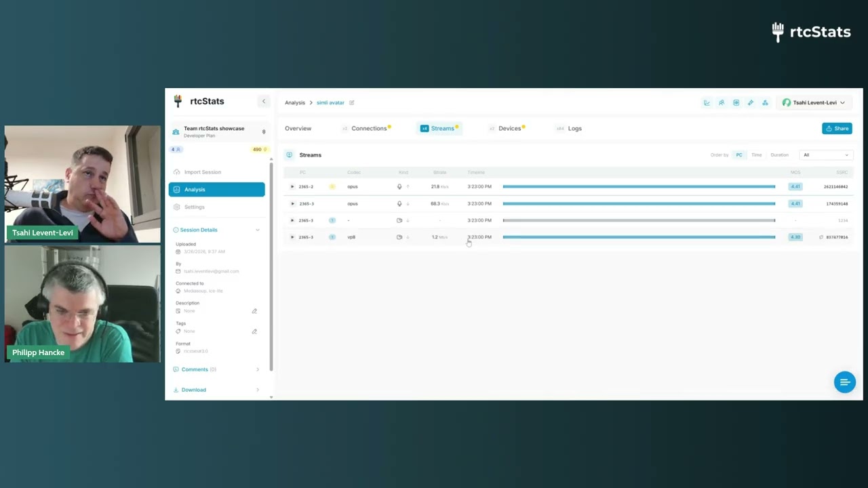Click camera icon on the gray codec-less row
Viewport: 868px width, 488px height.
[399, 220]
